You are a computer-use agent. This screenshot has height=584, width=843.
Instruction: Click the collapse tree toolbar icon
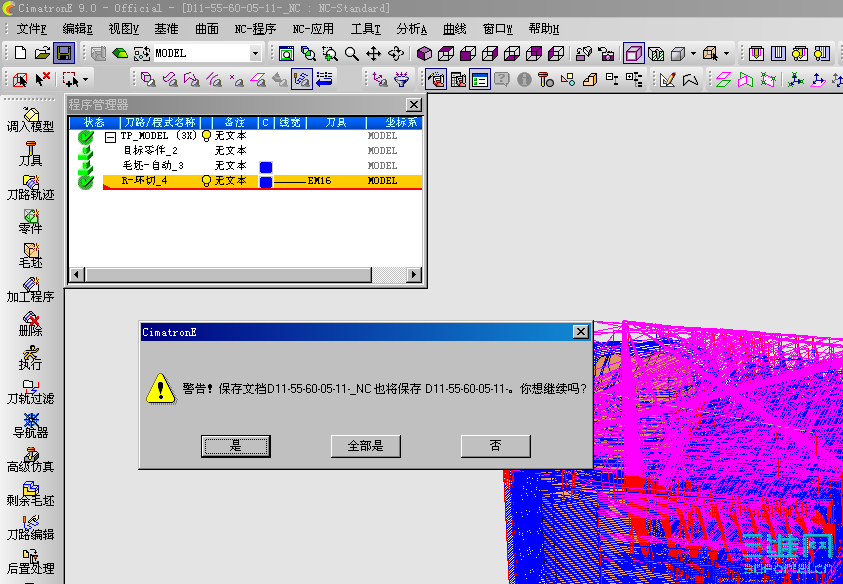coord(612,80)
